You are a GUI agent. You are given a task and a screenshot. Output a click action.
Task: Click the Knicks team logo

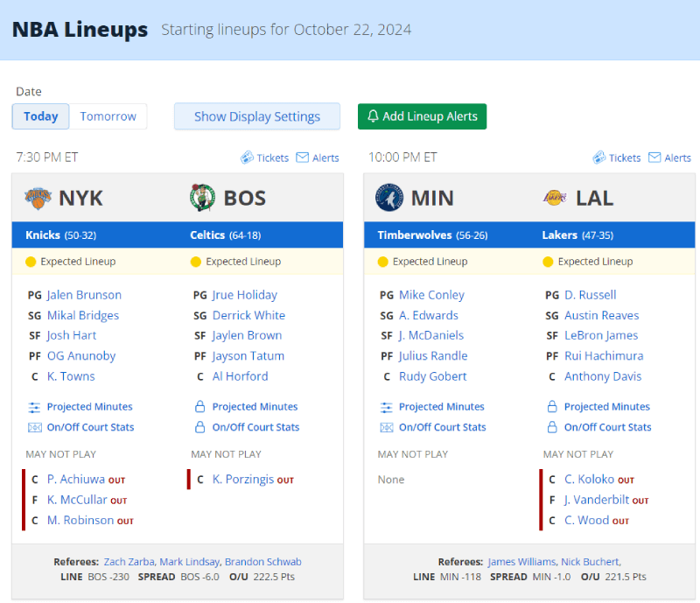click(38, 198)
